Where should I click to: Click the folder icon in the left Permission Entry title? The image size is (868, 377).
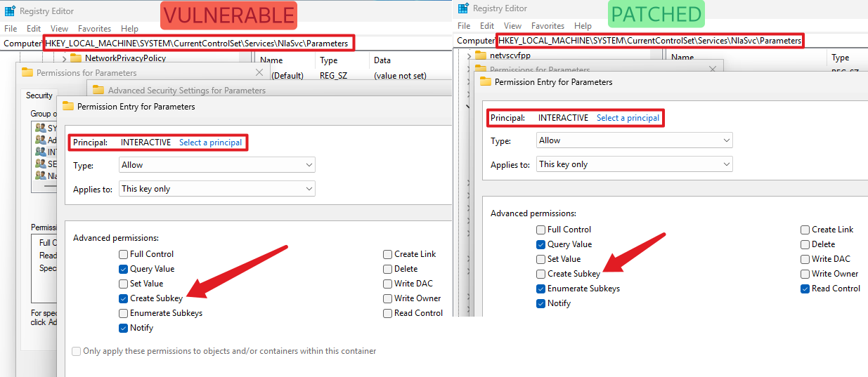(x=68, y=107)
